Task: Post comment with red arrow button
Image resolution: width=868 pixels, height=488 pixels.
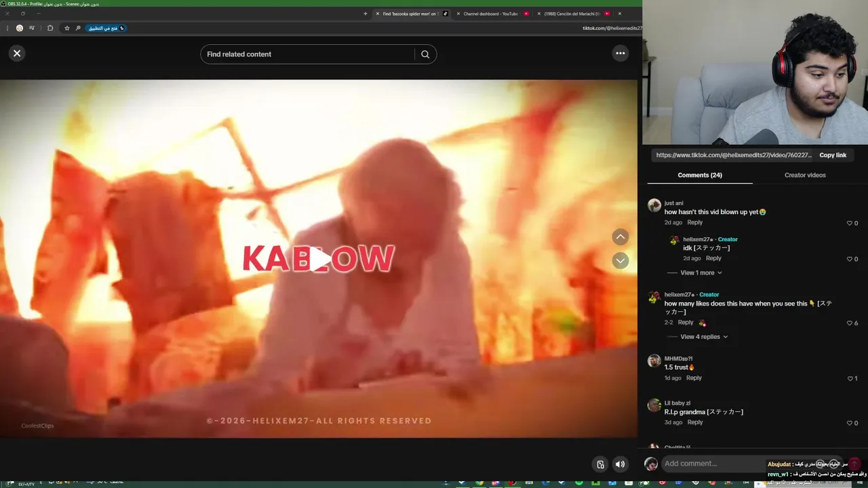Action: 854,464
